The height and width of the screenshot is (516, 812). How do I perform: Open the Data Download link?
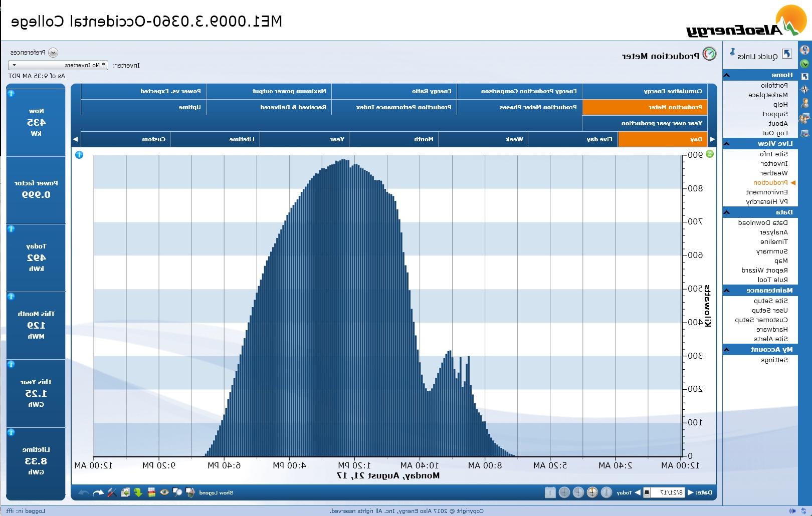pyautogui.click(x=763, y=223)
